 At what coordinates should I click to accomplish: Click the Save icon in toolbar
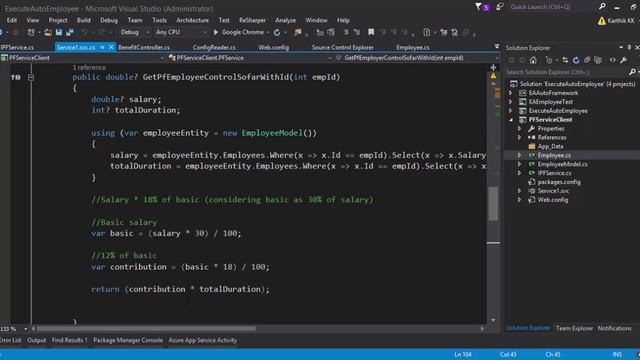point(59,32)
